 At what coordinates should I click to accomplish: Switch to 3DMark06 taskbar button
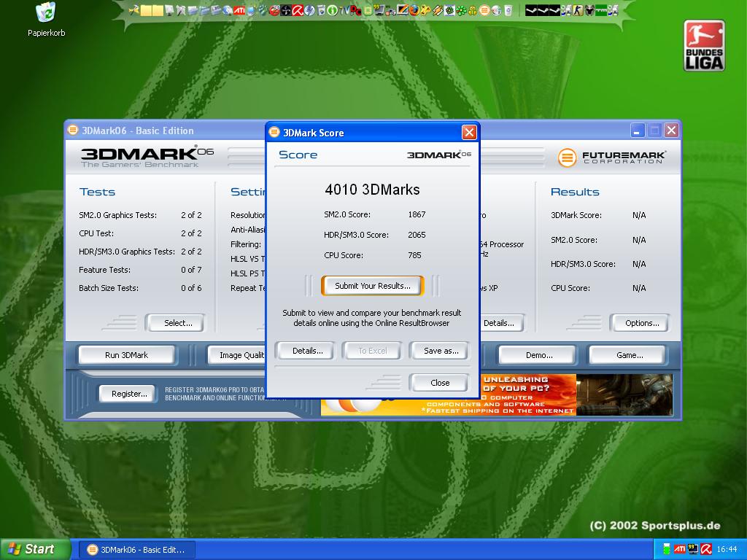137,550
